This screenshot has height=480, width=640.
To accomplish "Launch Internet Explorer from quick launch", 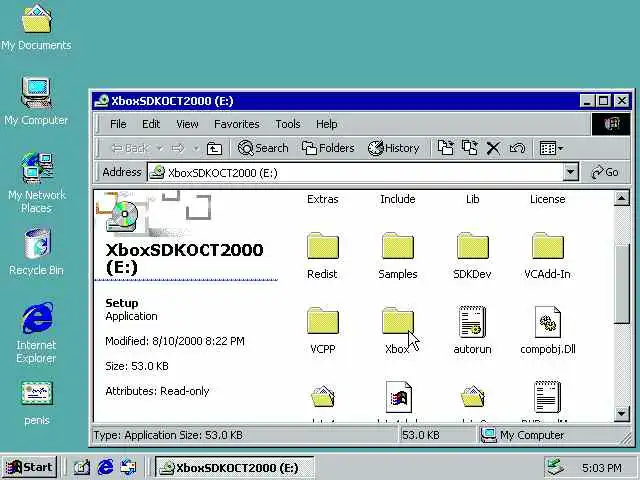I will (x=105, y=467).
